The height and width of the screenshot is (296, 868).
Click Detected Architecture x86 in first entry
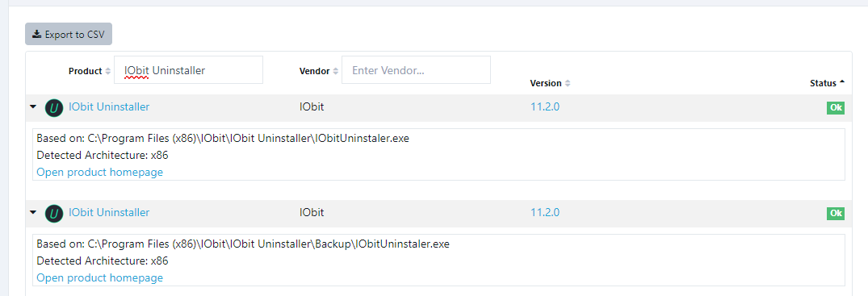pyautogui.click(x=103, y=155)
